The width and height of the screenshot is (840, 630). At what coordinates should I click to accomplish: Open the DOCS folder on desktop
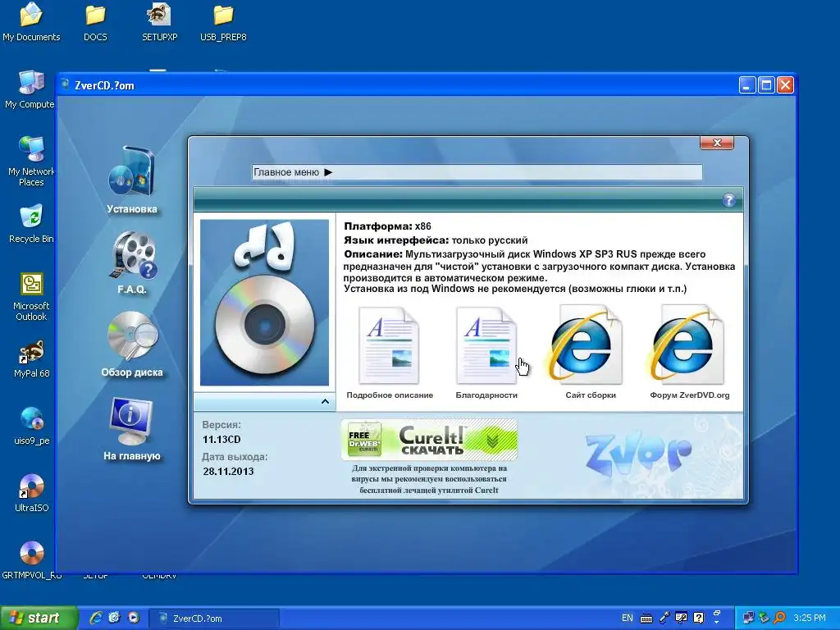[95, 22]
